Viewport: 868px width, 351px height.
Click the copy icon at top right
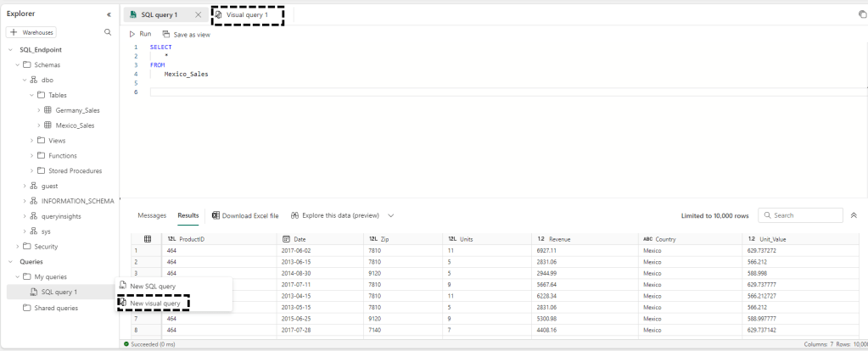pos(863,14)
